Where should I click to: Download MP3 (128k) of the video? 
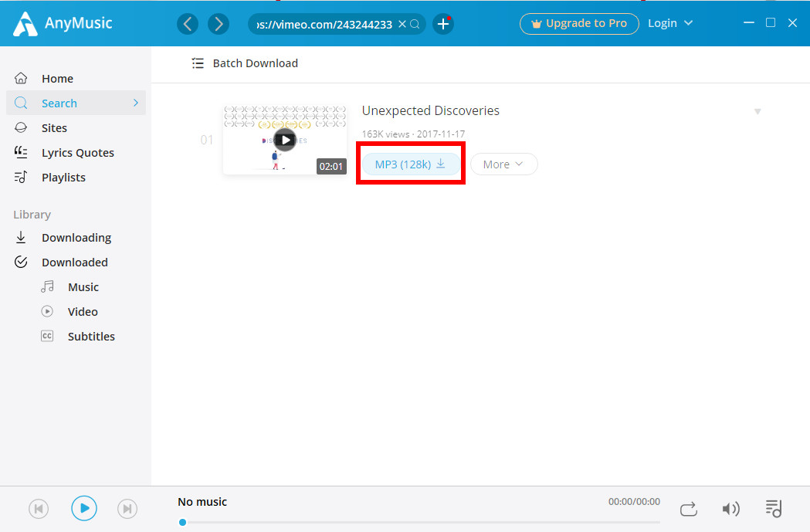(x=410, y=164)
